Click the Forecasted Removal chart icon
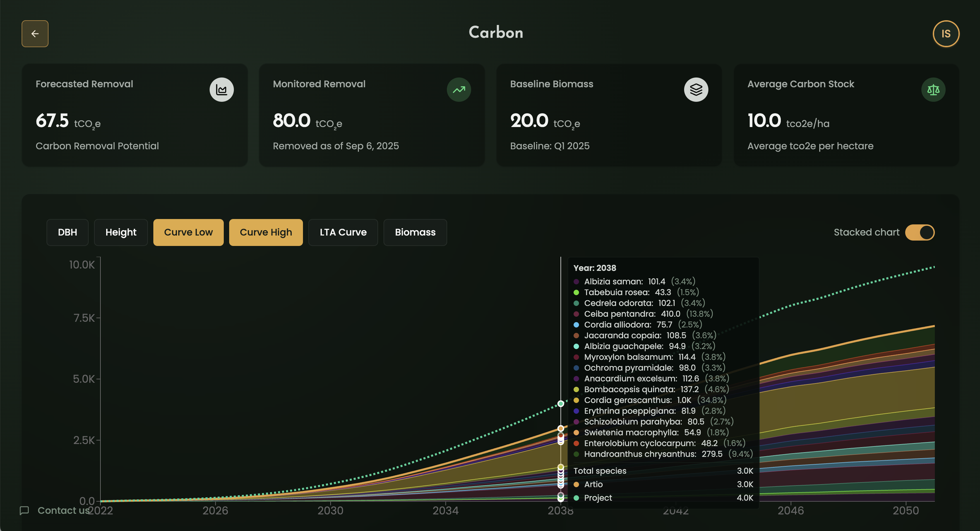The height and width of the screenshot is (531, 980). [x=221, y=90]
